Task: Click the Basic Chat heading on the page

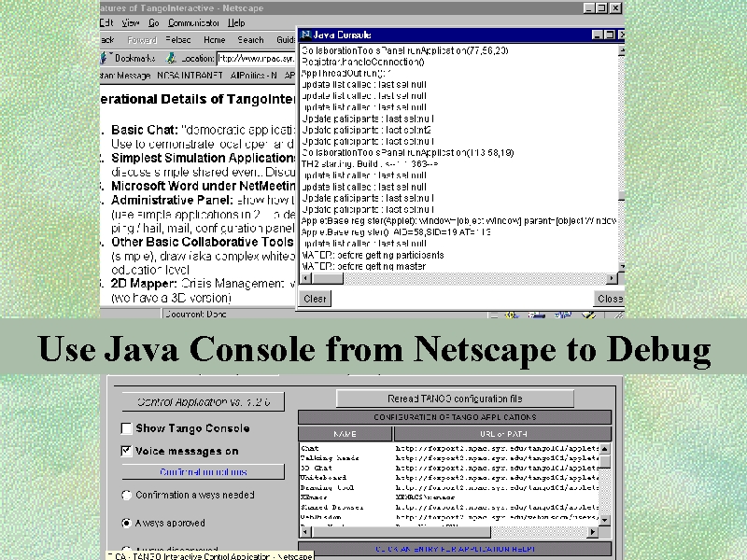Action: click(145, 130)
